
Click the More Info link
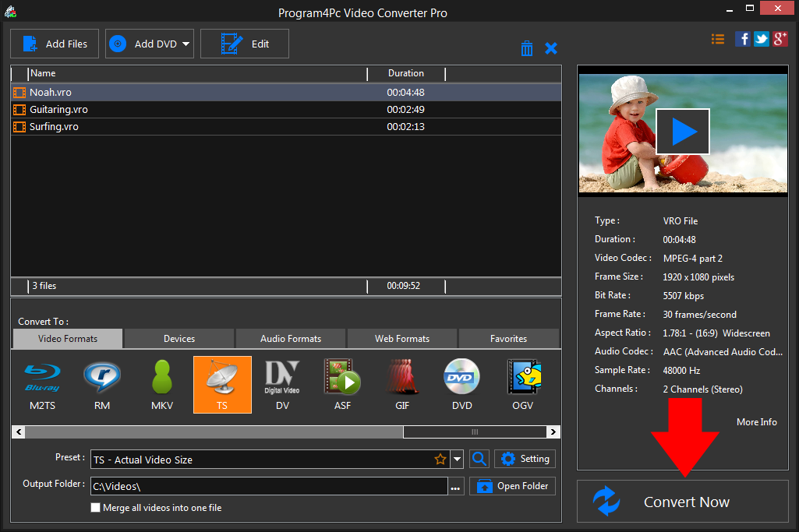[756, 422]
